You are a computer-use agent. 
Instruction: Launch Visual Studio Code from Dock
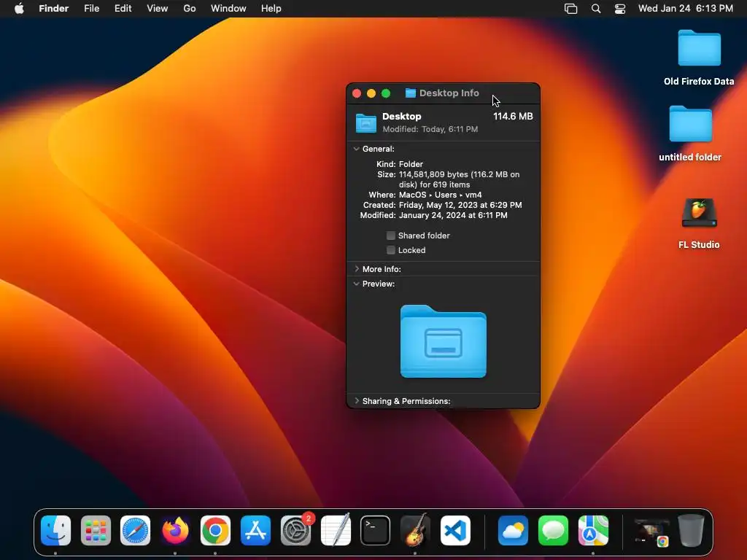pos(455,531)
